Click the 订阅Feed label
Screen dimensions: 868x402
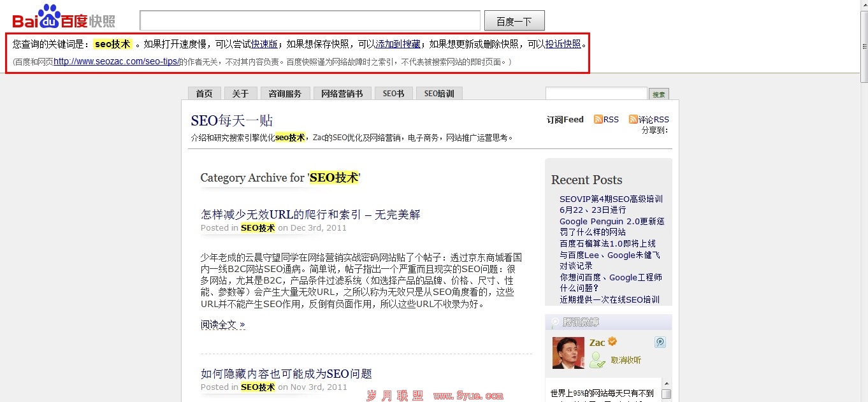coord(565,119)
